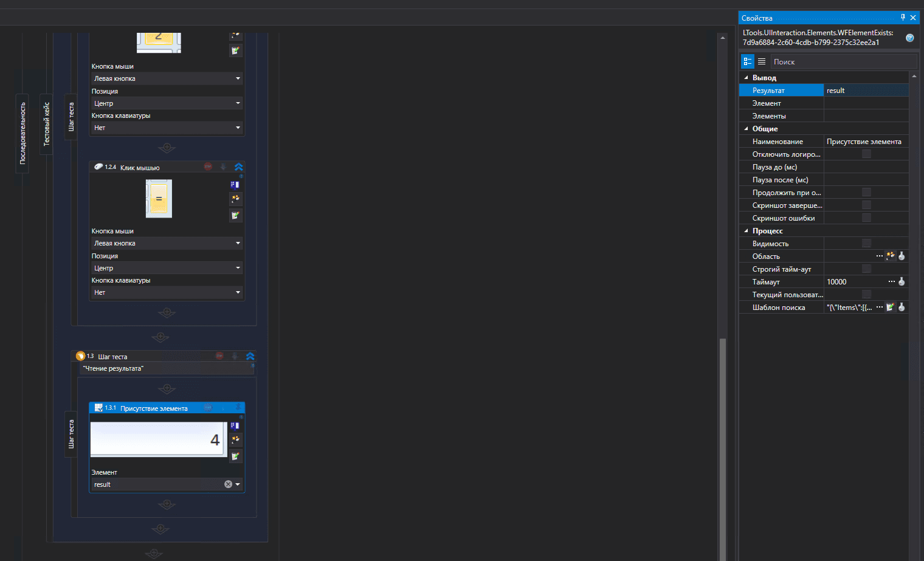924x561 pixels.
Task: Check the Скриншот ошибки option
Action: coord(866,218)
